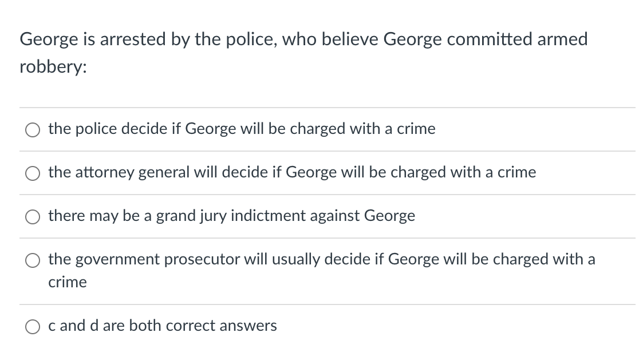Click the label "c and d are both correct answers"
The image size is (639, 364).
click(x=162, y=326)
